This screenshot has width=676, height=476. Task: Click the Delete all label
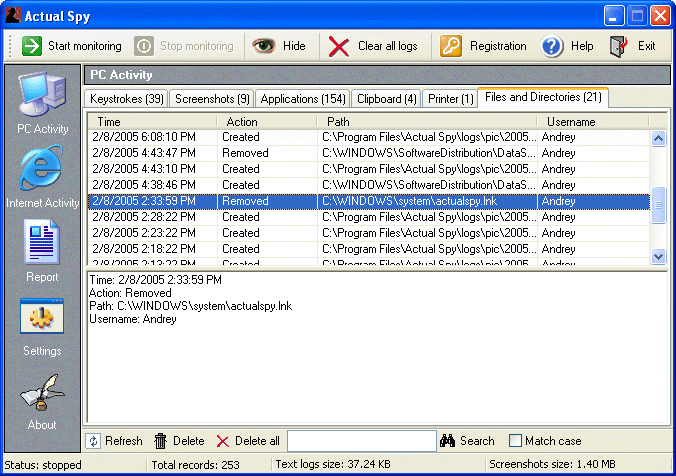pos(257,441)
